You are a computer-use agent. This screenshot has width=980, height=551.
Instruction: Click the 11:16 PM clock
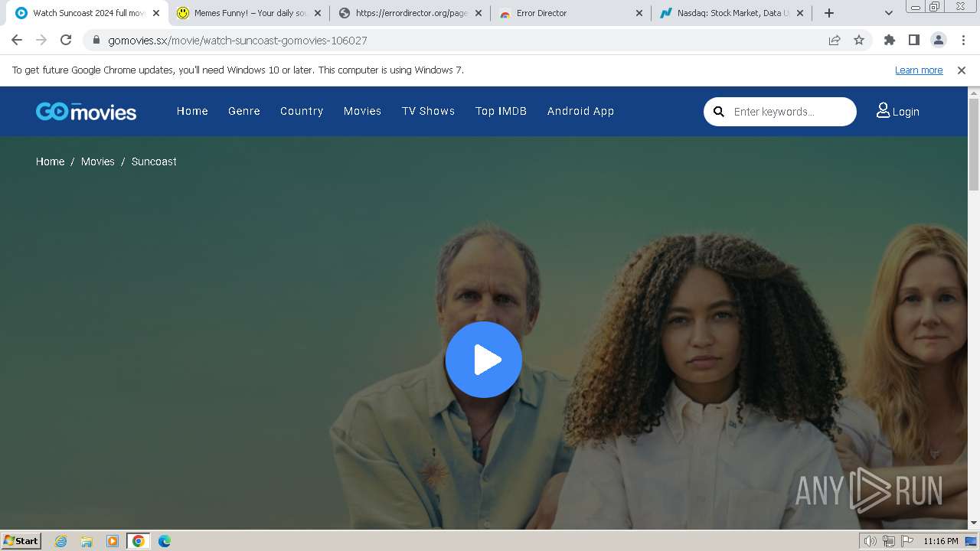tap(940, 541)
